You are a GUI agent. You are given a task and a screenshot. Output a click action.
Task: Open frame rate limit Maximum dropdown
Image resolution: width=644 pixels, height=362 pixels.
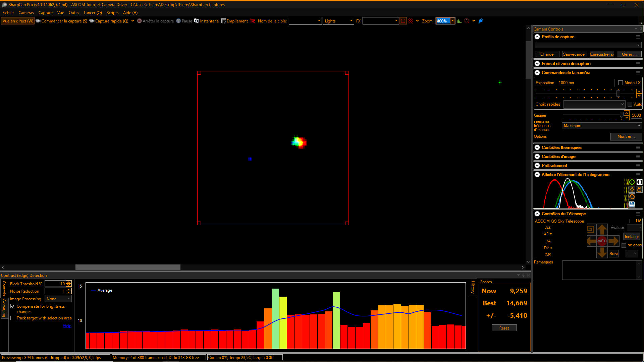[x=601, y=126]
